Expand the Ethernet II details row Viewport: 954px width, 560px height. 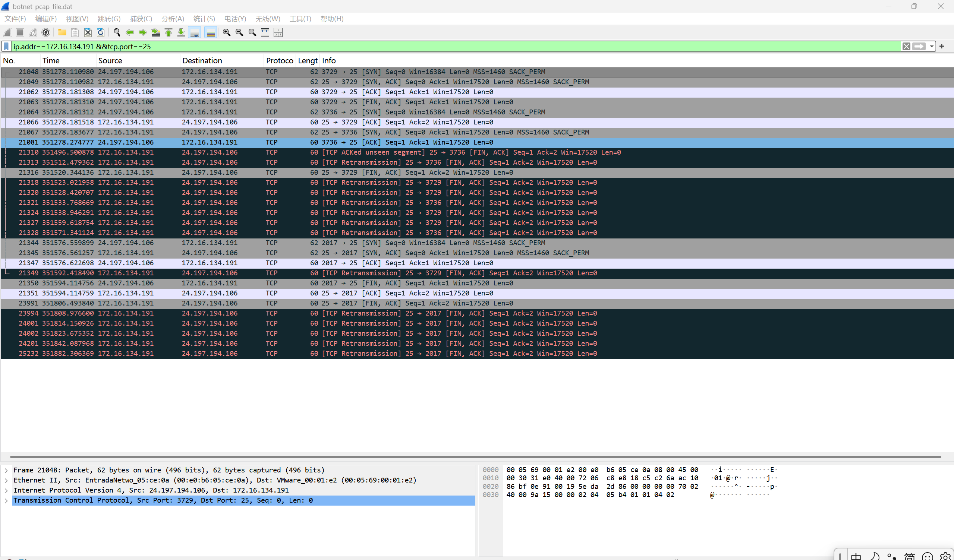(6, 481)
